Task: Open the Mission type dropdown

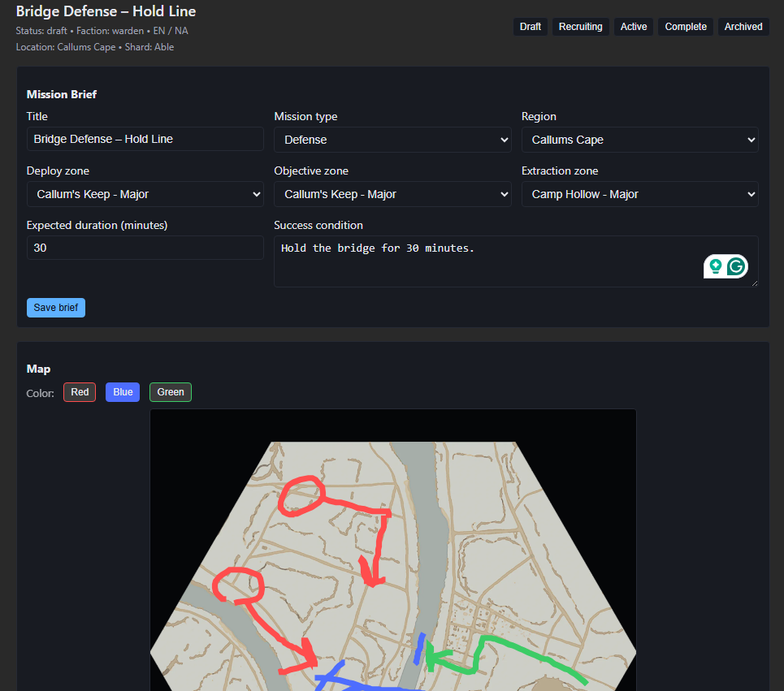Action: tap(392, 139)
